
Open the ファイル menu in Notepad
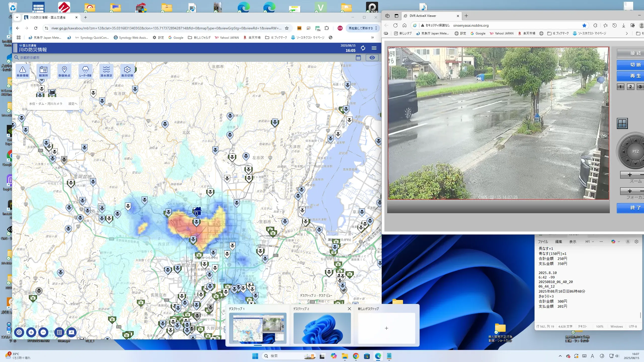click(543, 242)
